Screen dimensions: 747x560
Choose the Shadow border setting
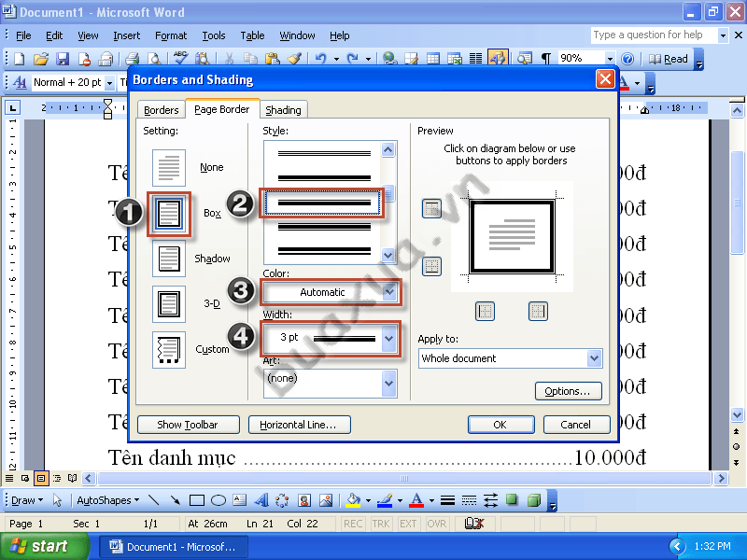pyautogui.click(x=169, y=259)
